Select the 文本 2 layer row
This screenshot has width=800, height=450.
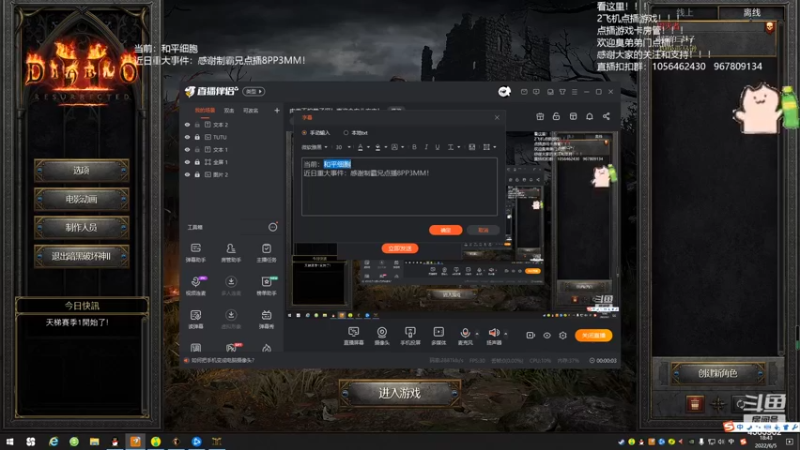(232, 124)
